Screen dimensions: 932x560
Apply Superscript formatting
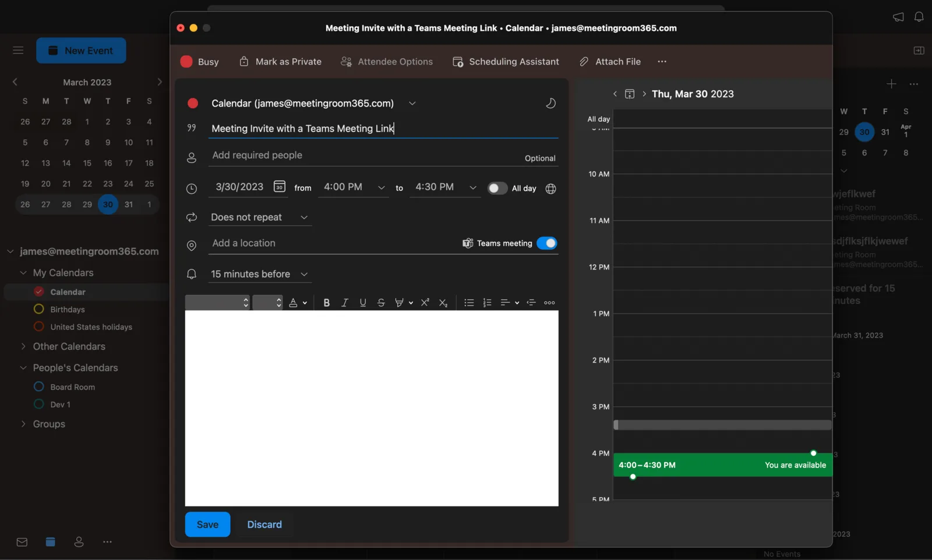point(425,303)
